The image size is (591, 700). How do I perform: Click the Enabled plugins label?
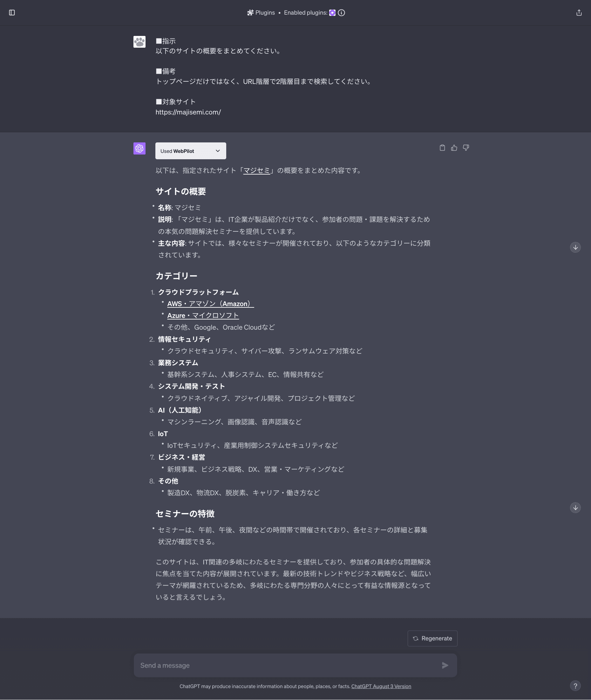[x=306, y=13]
